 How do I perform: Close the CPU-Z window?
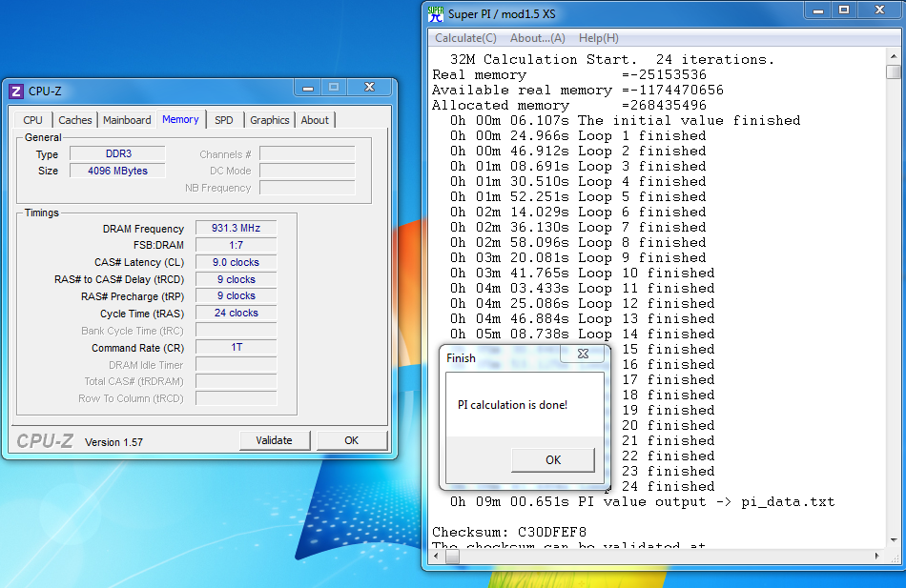click(367, 87)
